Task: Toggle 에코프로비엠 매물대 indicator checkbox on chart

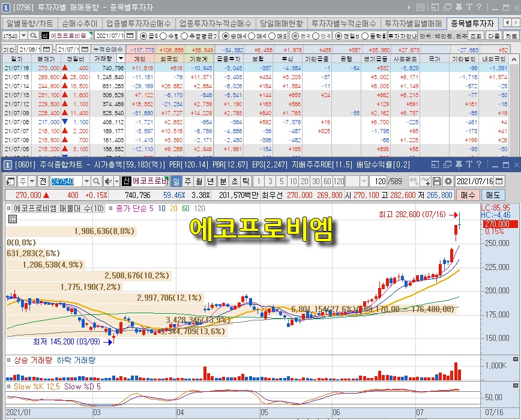Action: tap(8, 209)
